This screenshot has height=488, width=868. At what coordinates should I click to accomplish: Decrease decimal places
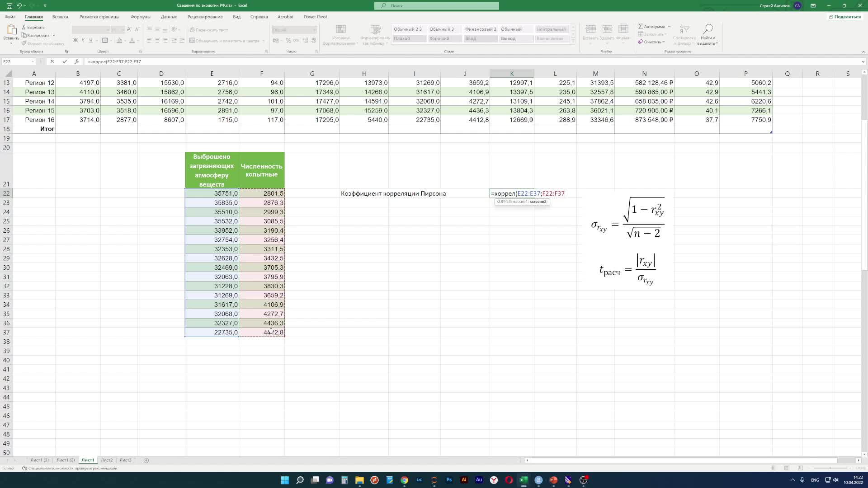(x=313, y=41)
